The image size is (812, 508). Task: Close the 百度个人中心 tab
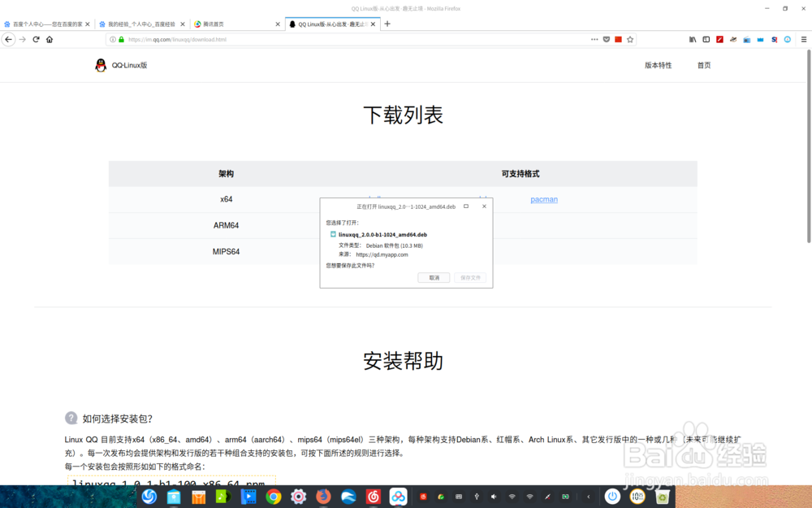pyautogui.click(x=88, y=24)
